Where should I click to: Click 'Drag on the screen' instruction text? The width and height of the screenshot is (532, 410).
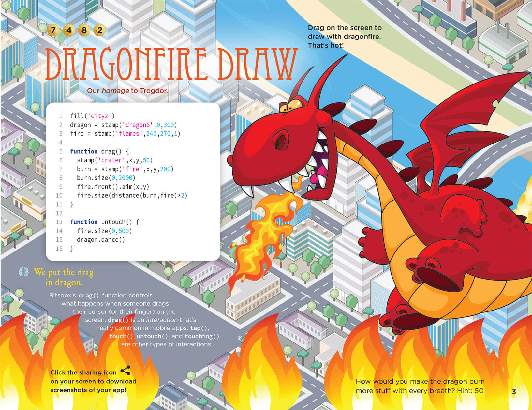[344, 37]
